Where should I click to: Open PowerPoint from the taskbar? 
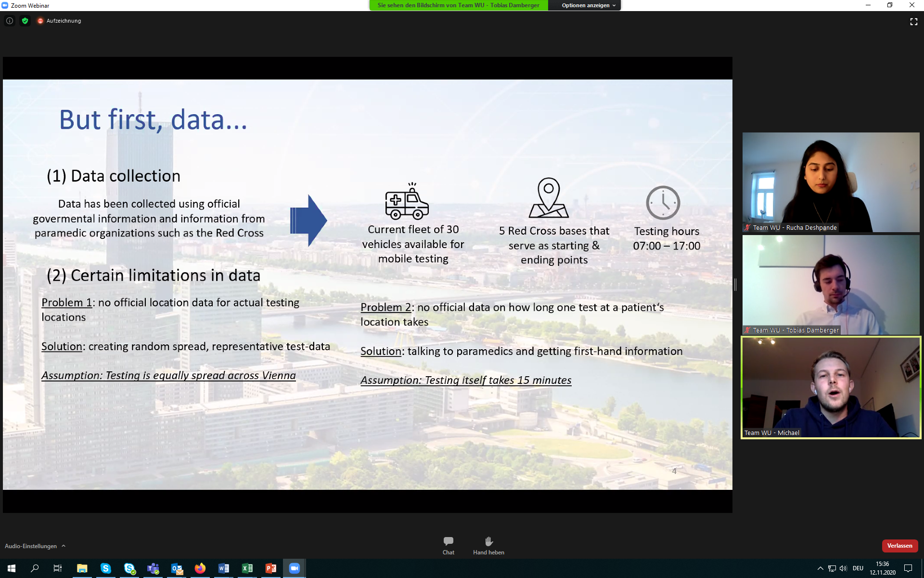click(271, 568)
